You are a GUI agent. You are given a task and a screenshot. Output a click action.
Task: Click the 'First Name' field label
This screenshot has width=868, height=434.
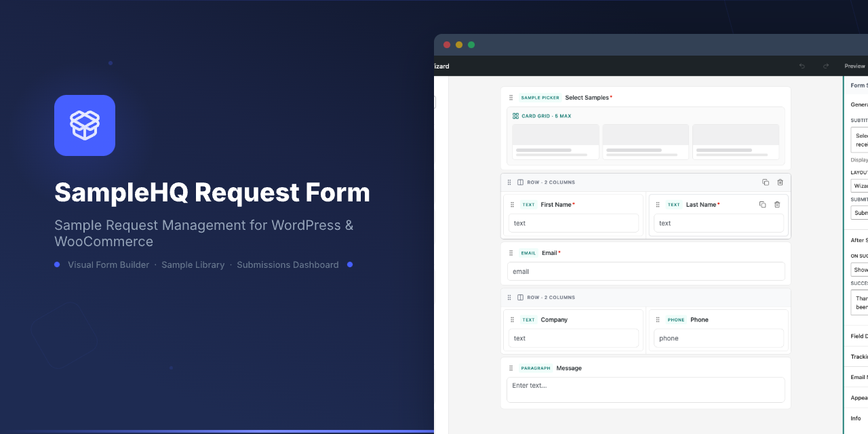click(x=556, y=205)
